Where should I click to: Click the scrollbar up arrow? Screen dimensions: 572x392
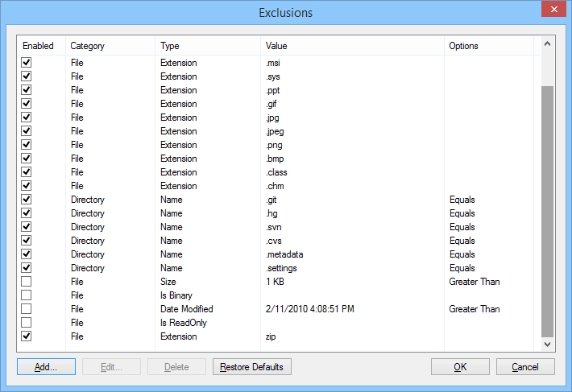click(x=547, y=43)
